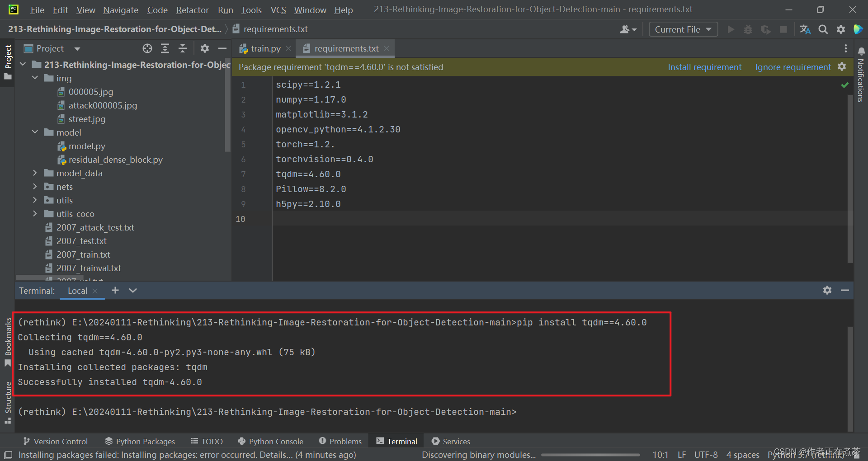Click the Notifications bell icon
The width and height of the screenshot is (868, 461).
click(x=861, y=51)
